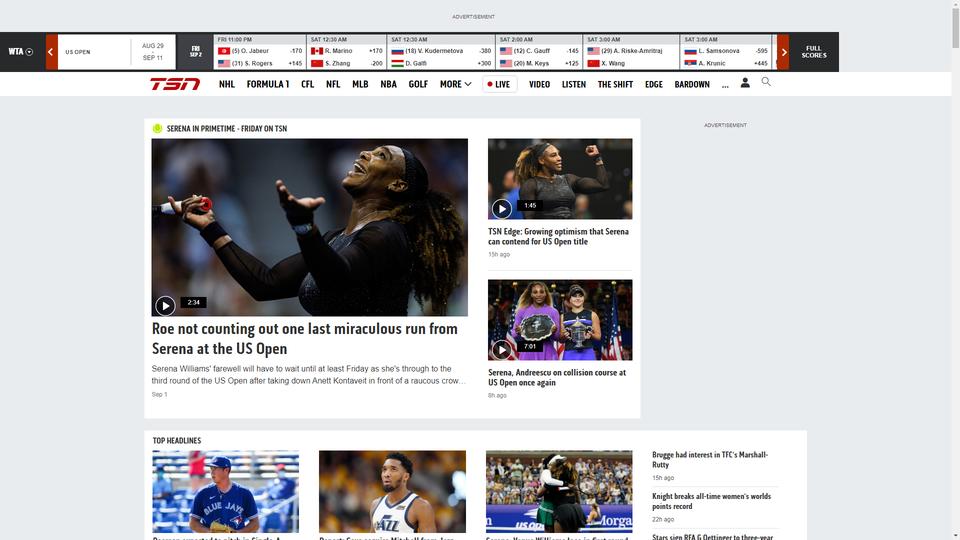Play the main Serena video
Image resolution: width=960 pixels, height=540 pixels.
(165, 305)
